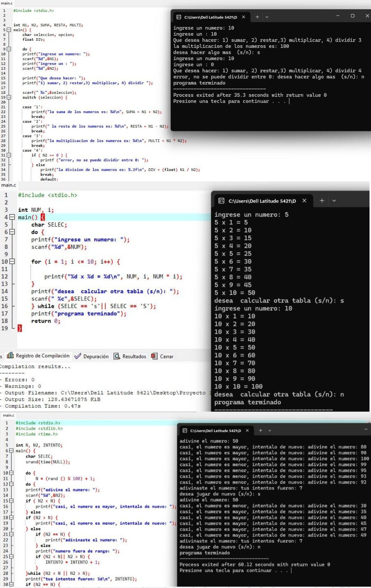Select main.c tab above the multiplication table code
This screenshot has height=588, width=371.
9,185
